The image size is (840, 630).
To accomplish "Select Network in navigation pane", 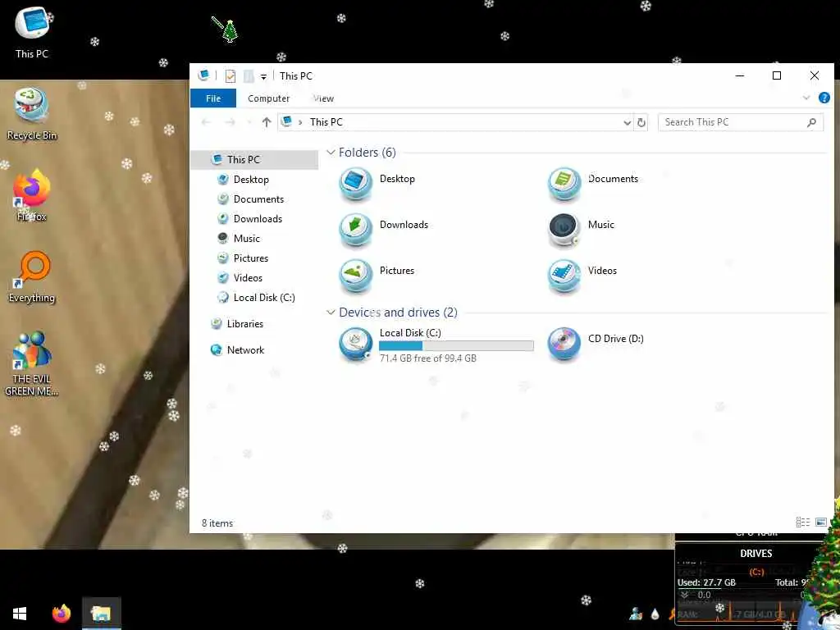I will [x=245, y=349].
